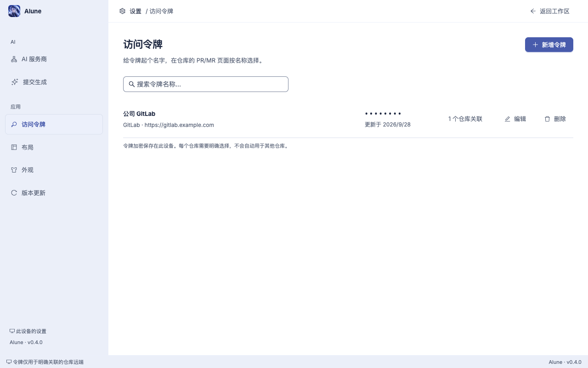Click the Alune app name in sidebar header
588x368 pixels.
coord(33,11)
